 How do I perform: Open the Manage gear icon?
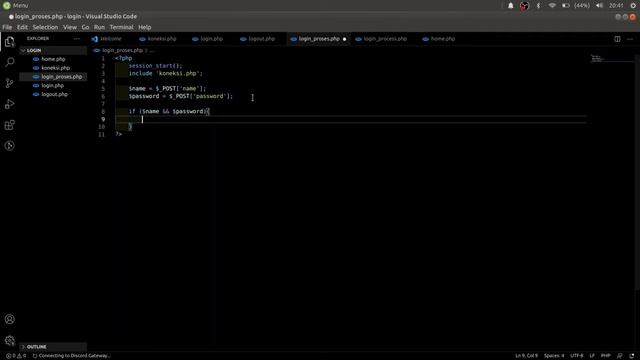(9, 340)
